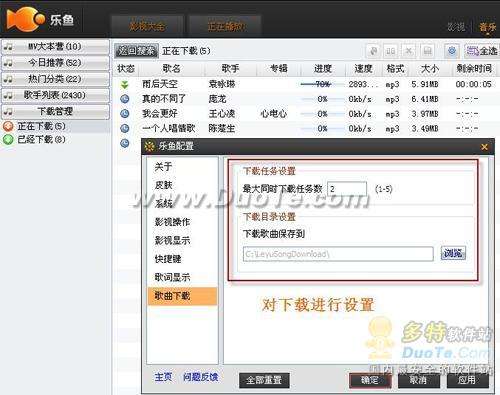Click the 0% progress bar of 真的不同了
The width and height of the screenshot is (500, 395).
click(322, 99)
